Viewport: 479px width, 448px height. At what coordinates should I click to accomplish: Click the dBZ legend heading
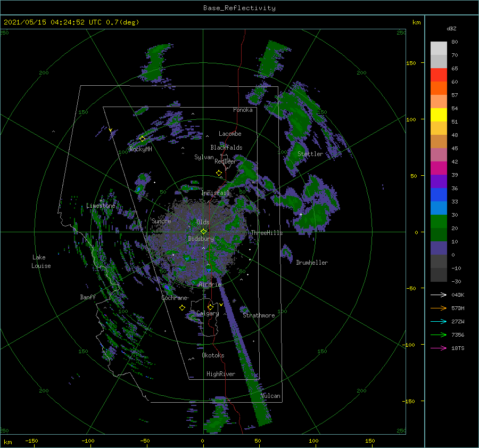451,28
